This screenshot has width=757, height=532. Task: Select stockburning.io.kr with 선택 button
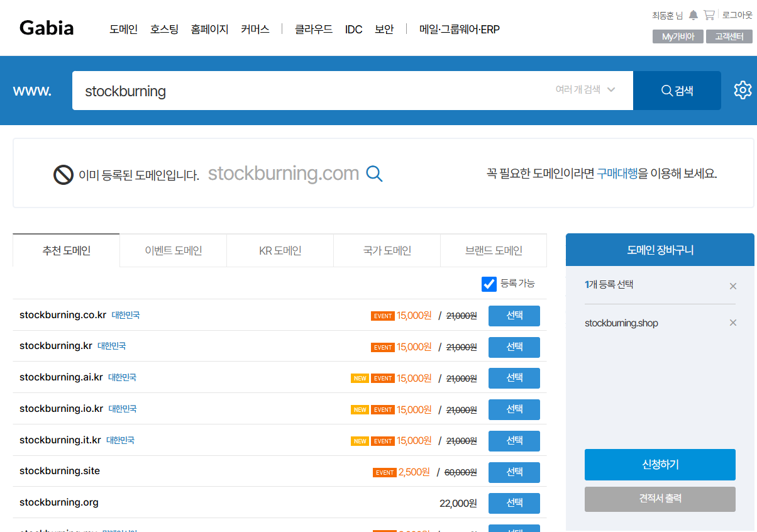point(514,409)
